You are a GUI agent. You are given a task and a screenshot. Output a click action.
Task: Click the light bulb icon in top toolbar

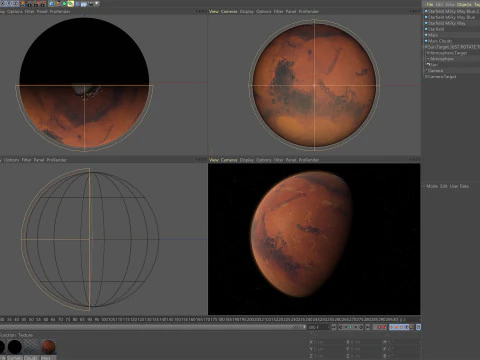(x=97, y=3)
